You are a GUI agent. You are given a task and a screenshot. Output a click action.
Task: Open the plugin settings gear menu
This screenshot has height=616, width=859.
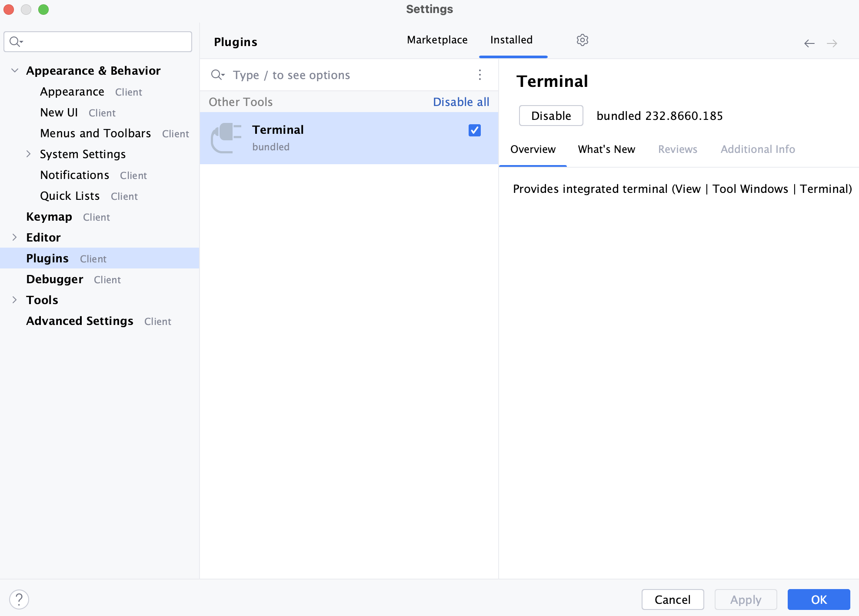[583, 40]
